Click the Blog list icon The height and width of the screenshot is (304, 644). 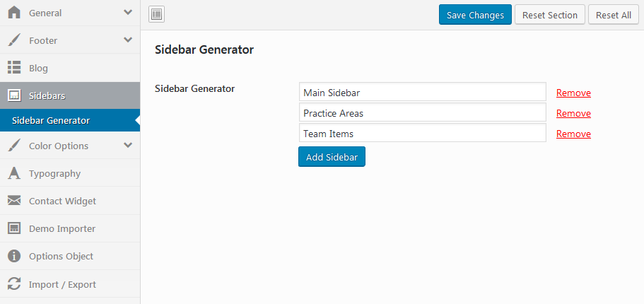tap(14, 68)
